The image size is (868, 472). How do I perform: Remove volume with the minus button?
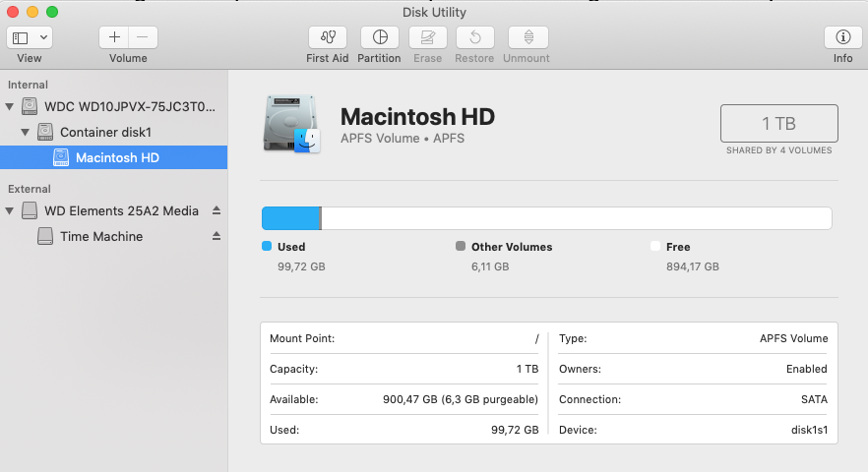(x=143, y=37)
